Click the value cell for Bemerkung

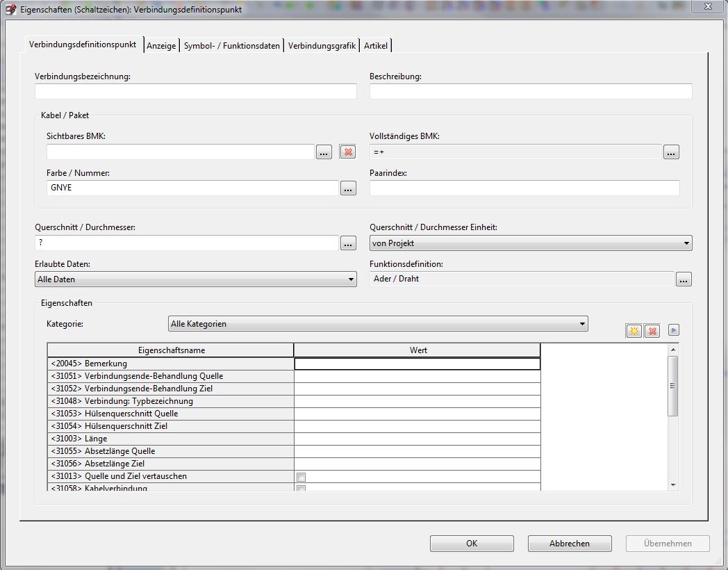point(417,364)
